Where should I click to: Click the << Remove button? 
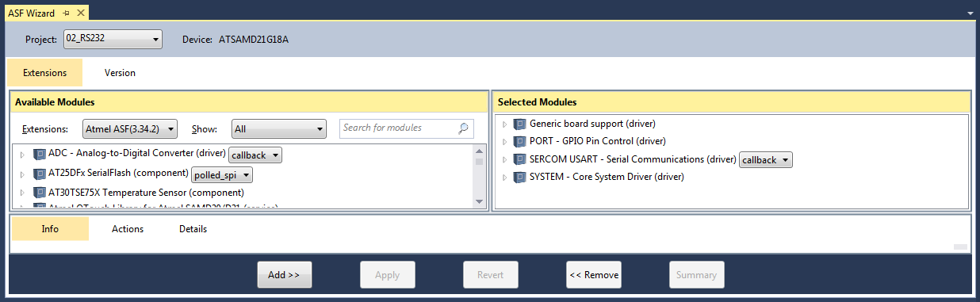[594, 275]
